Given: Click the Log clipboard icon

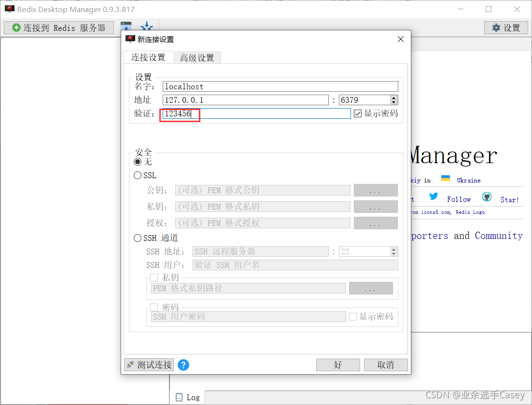Looking at the screenshot, I should [179, 397].
